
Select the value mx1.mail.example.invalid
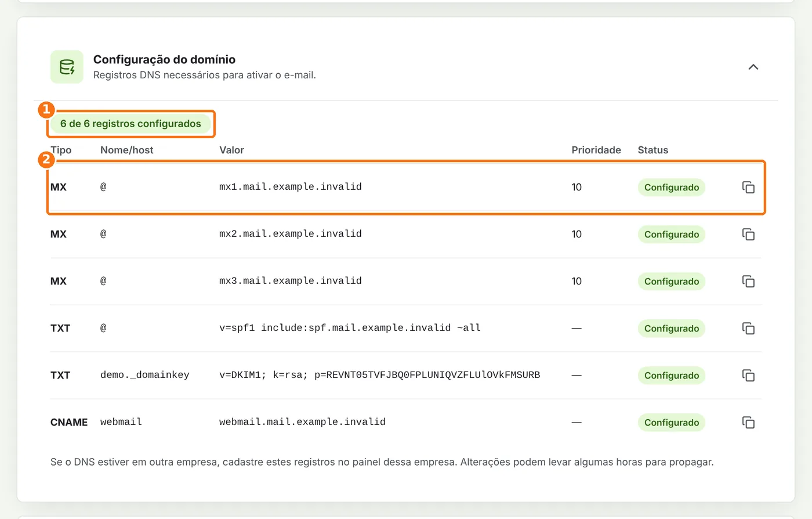tap(291, 187)
